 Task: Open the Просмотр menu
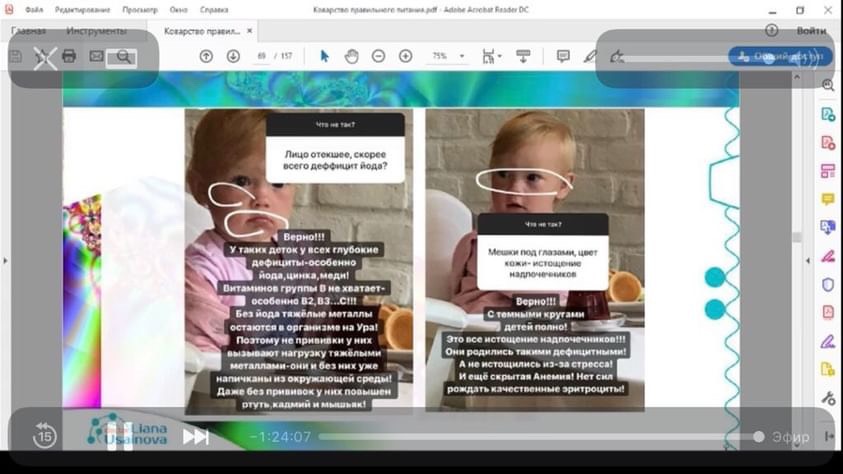pyautogui.click(x=140, y=10)
